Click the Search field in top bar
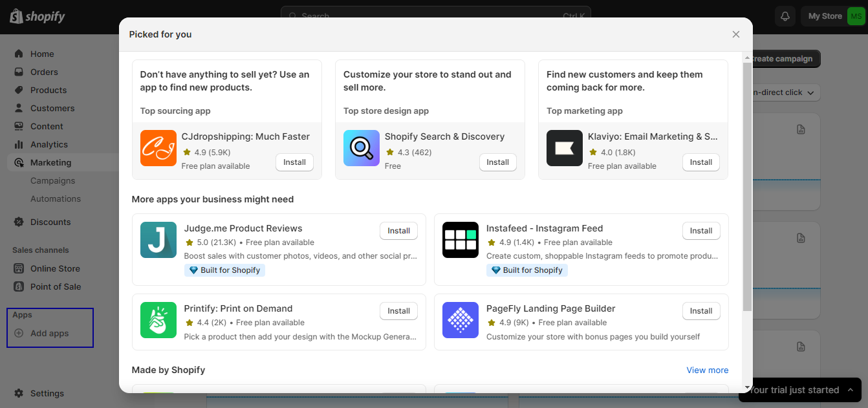 436,16
